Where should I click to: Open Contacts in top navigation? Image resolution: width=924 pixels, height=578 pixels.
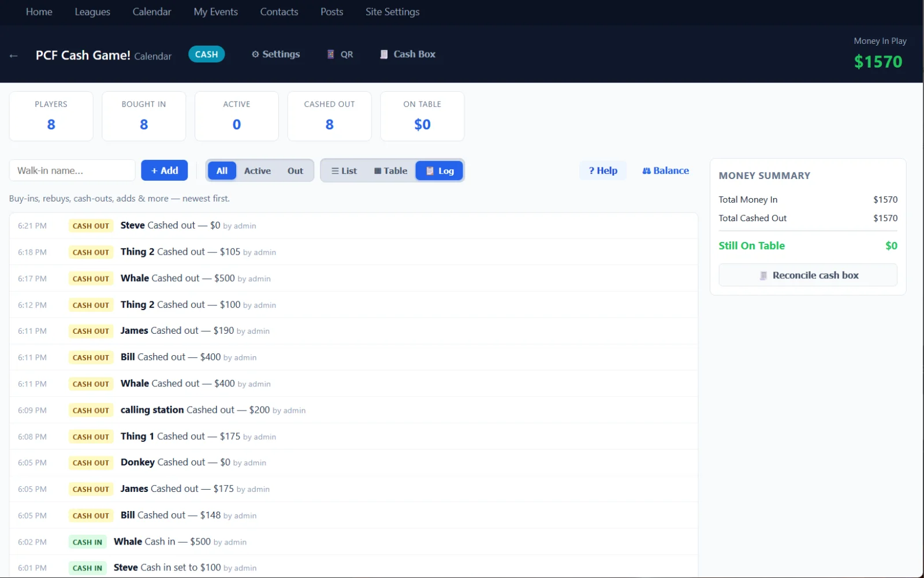pyautogui.click(x=279, y=12)
